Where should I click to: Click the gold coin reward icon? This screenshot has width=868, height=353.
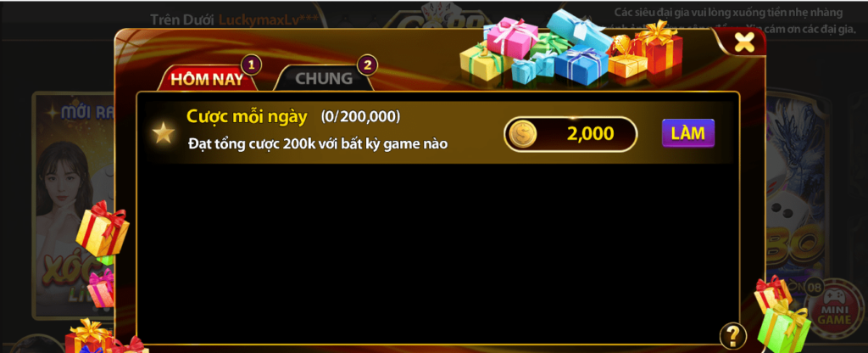522,134
